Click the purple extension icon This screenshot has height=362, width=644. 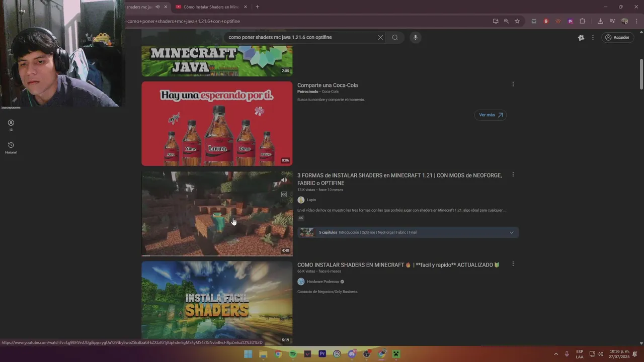click(570, 21)
